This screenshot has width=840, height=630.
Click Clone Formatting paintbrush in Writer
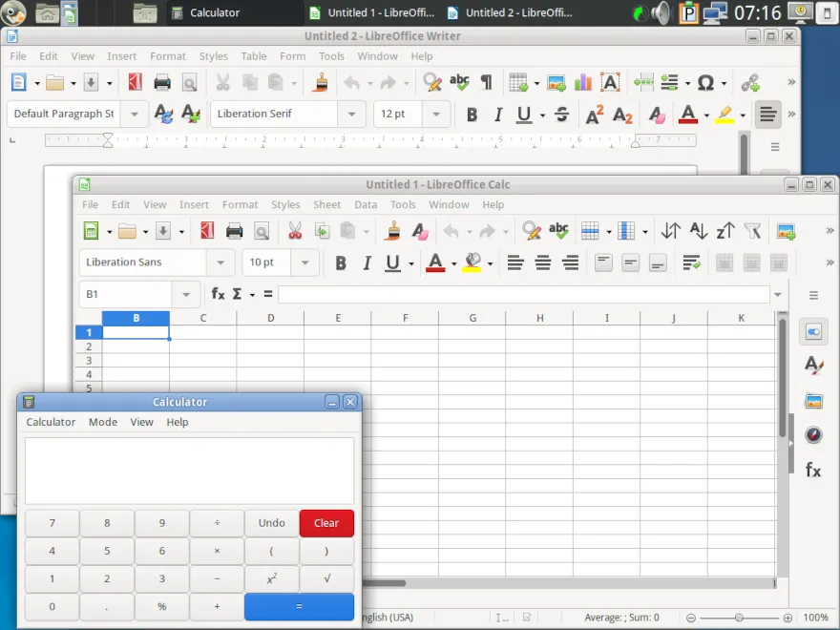320,82
